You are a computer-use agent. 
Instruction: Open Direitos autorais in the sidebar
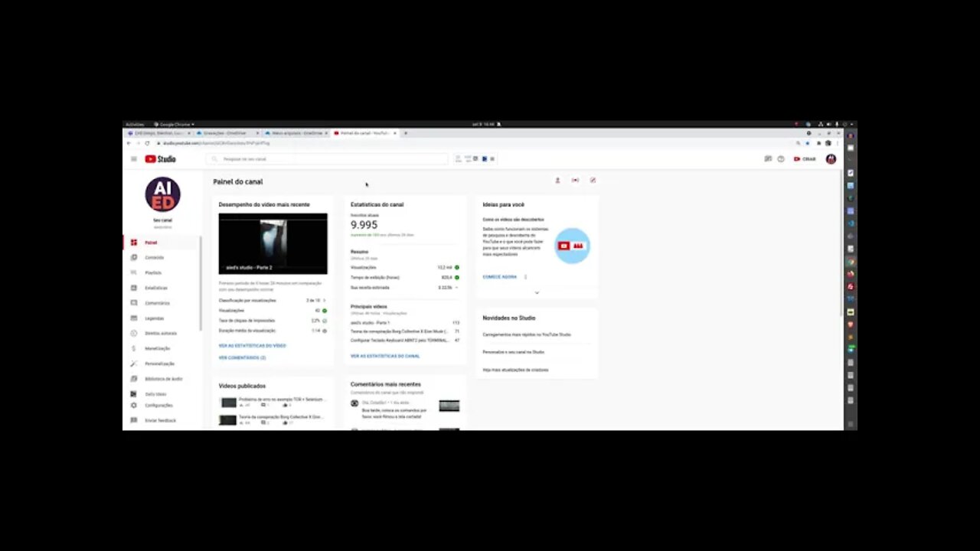(x=161, y=334)
